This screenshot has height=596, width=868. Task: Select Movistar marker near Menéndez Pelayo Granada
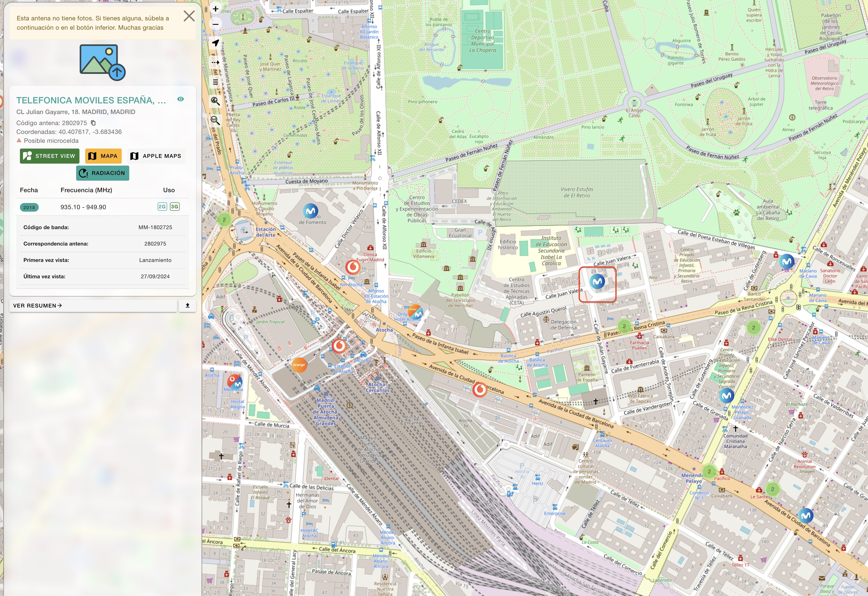pos(726,395)
